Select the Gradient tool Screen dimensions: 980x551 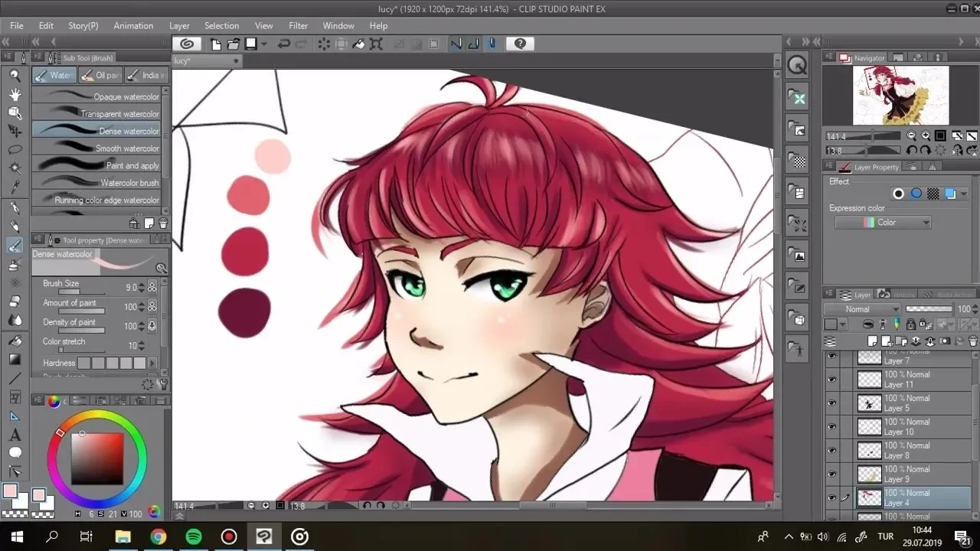(x=15, y=359)
